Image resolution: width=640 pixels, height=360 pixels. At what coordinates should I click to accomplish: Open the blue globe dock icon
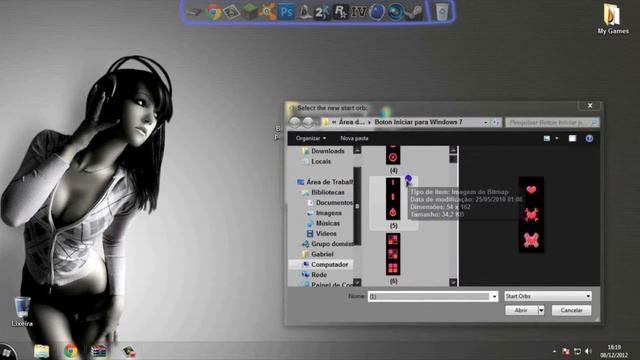[x=377, y=12]
